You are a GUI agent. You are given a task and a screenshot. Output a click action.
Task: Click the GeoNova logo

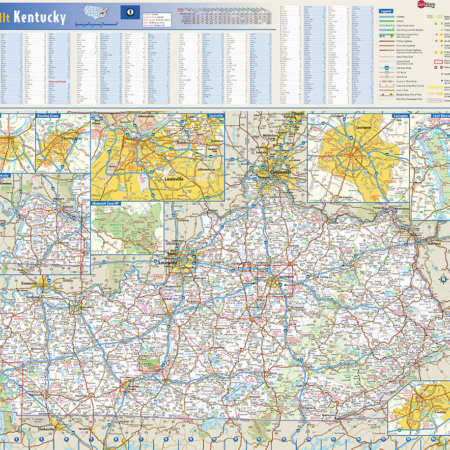[426, 4]
